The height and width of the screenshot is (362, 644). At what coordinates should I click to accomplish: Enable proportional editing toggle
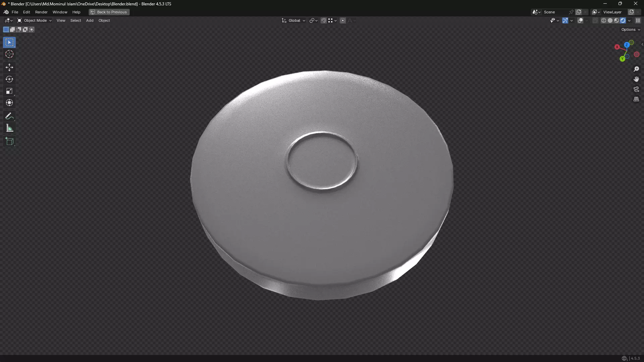[342, 20]
